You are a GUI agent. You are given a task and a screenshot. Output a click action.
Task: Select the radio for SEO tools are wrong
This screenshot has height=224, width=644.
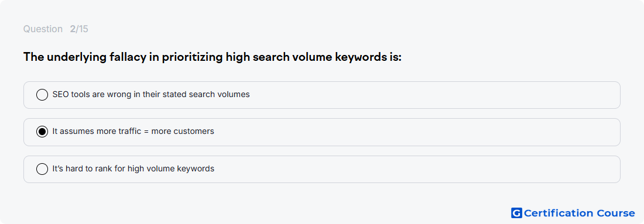click(42, 95)
